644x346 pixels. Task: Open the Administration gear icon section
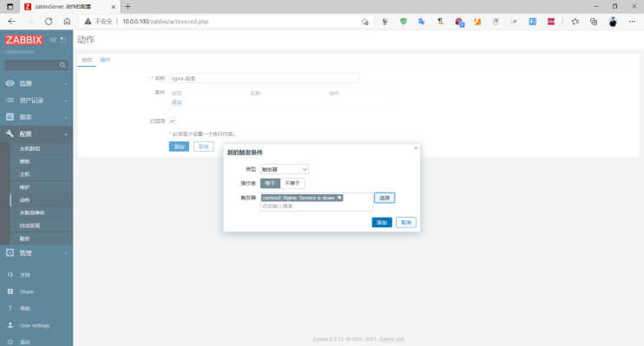pos(10,253)
